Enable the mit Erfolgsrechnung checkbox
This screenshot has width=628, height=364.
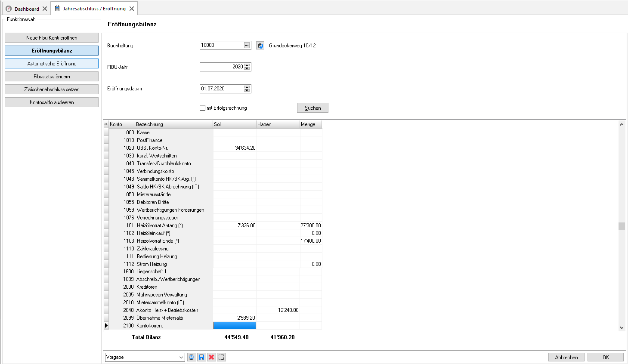pyautogui.click(x=202, y=108)
